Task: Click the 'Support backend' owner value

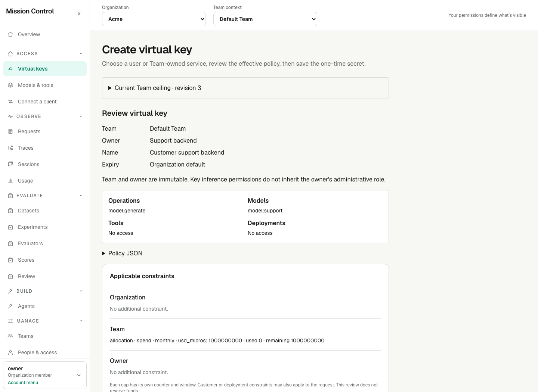Action: [173, 140]
